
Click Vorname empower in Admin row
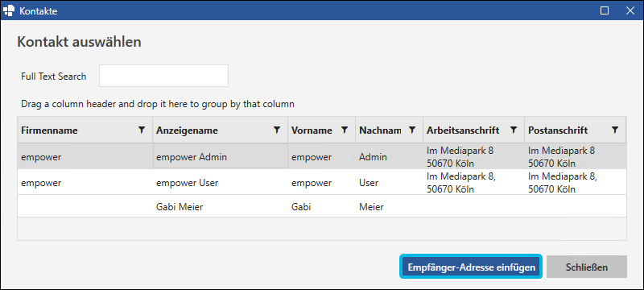[321, 156]
